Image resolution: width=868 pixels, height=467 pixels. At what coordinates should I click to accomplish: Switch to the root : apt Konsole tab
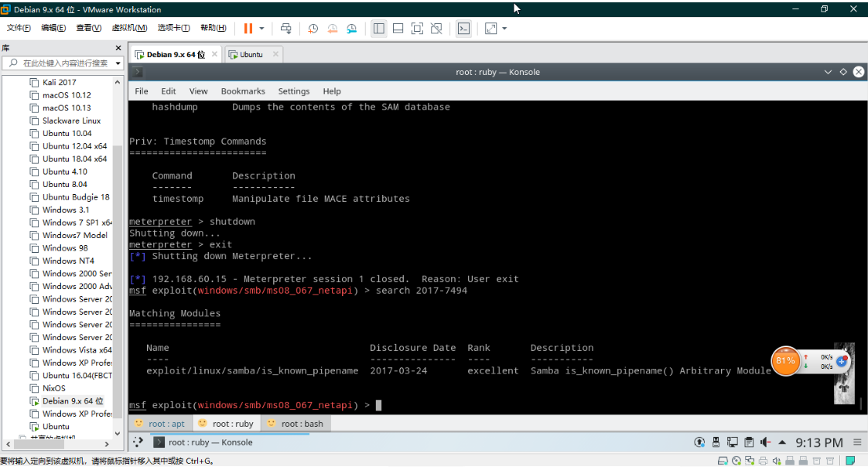point(161,423)
